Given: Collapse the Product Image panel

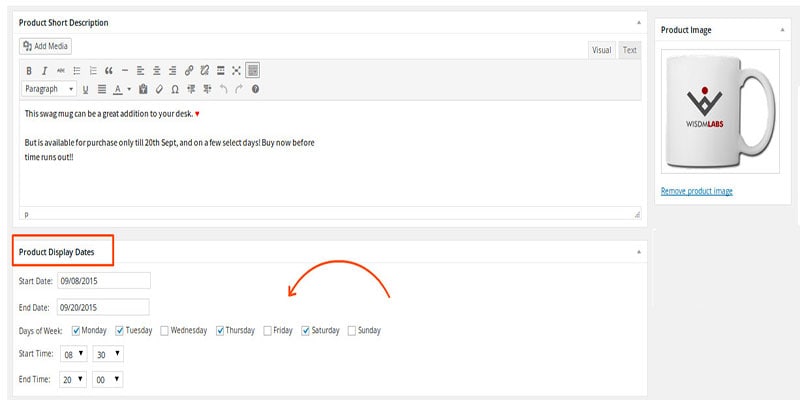Looking at the screenshot, I should [x=783, y=30].
